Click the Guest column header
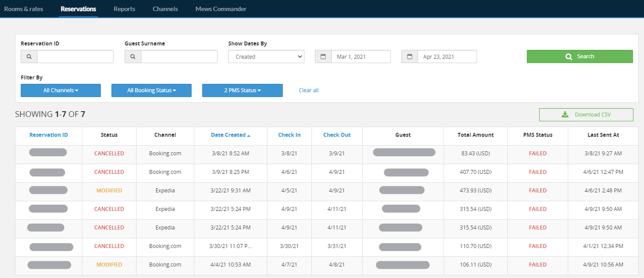The height and width of the screenshot is (278, 644). click(x=403, y=135)
